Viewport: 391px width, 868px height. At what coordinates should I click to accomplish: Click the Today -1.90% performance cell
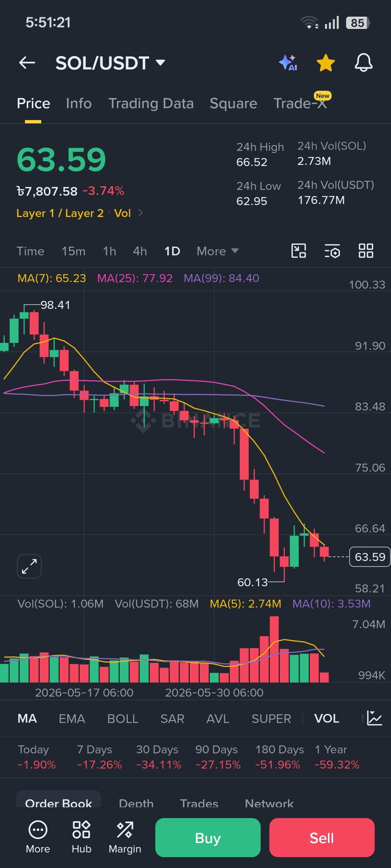point(37,757)
